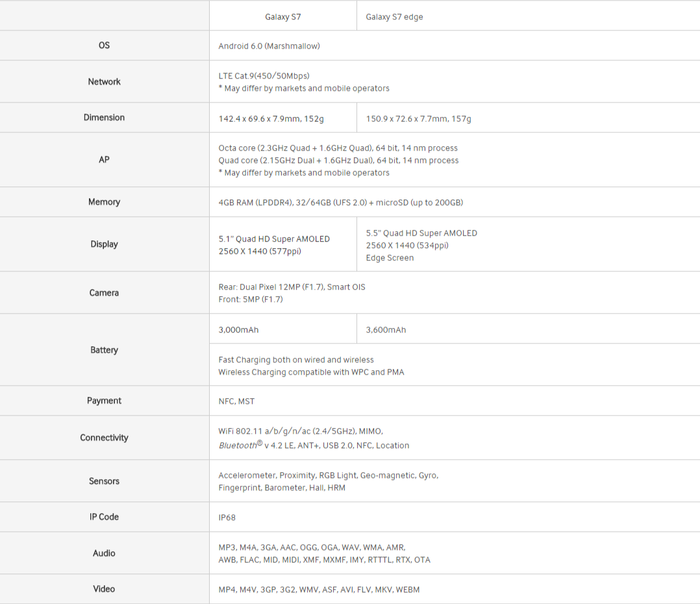Viewport: 700px width, 604px height.
Task: Click the Octa core processor description line
Action: [338, 148]
